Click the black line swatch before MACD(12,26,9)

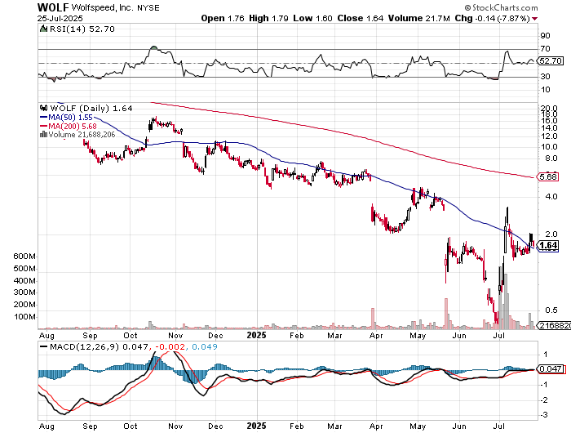click(44, 347)
